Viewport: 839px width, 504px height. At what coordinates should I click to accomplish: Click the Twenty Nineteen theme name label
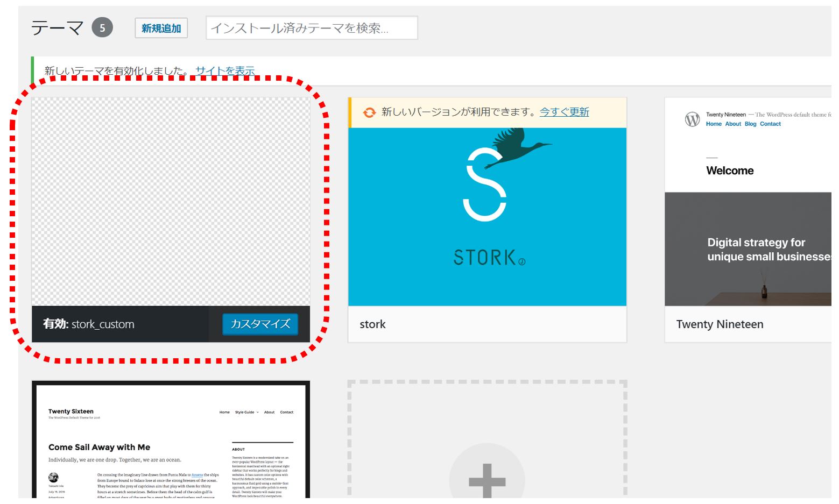click(720, 324)
